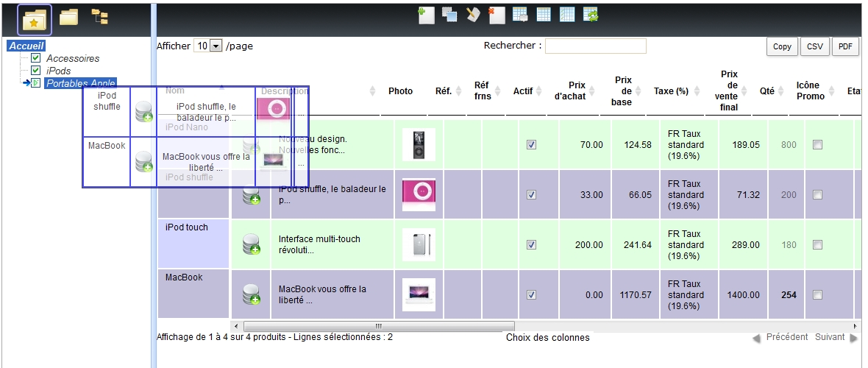Switch to the plain table grid view icon
Screen dimensions: 868x368
pyautogui.click(x=544, y=15)
